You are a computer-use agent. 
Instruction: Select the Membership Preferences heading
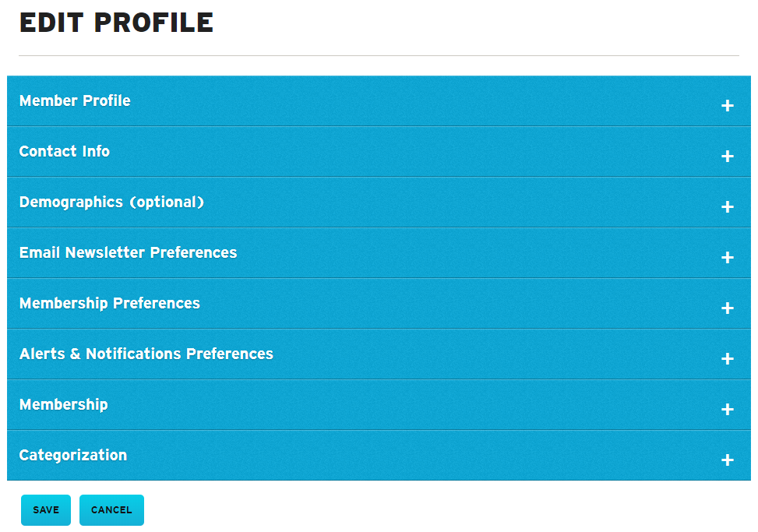(110, 303)
